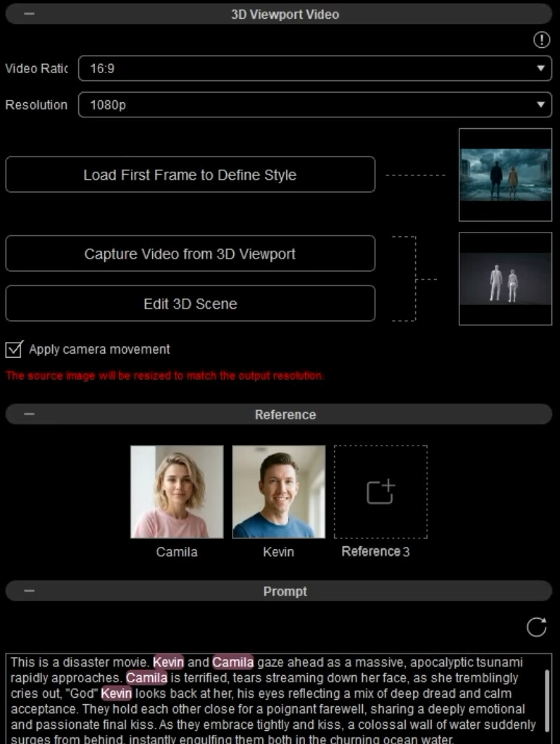Open the Resolution 1080p dropdown
The width and height of the screenshot is (560, 744).
(x=315, y=105)
